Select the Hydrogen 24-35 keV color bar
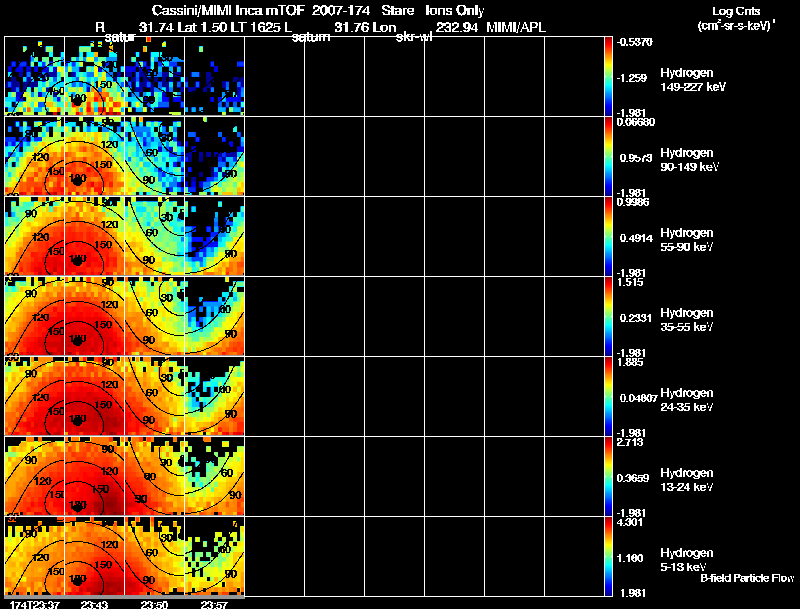Screen dimensions: 800x609 (x=608, y=396)
